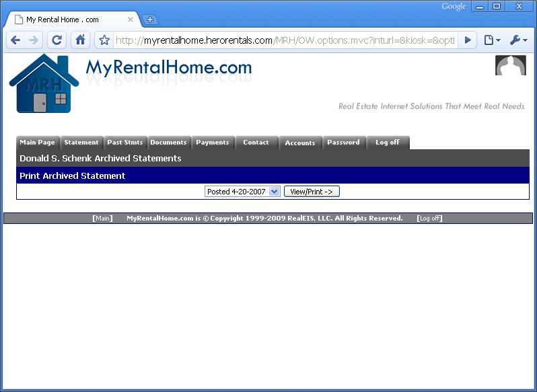Screen dimensions: 537x392
Task: Close the My Rental Home tab
Action: [x=131, y=19]
